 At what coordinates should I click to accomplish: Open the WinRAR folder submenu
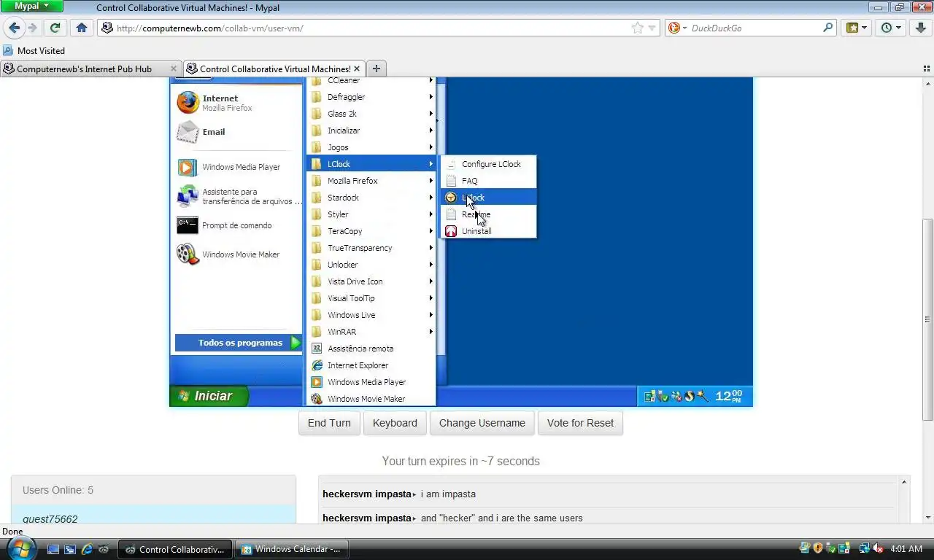tap(371, 332)
